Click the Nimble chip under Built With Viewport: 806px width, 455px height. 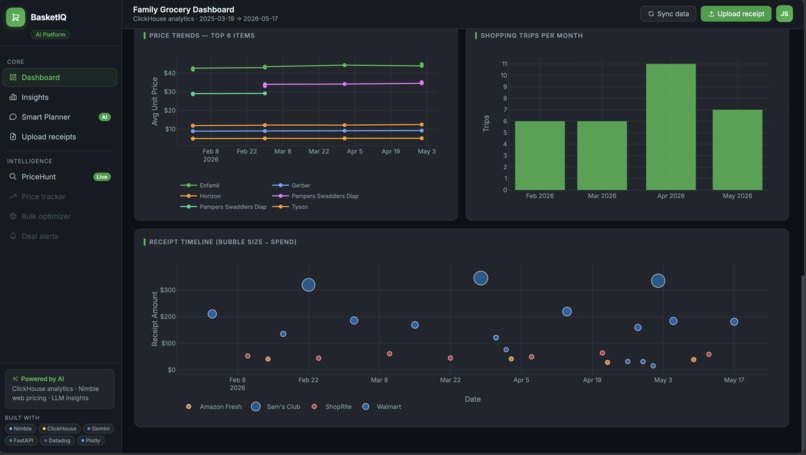pos(21,429)
